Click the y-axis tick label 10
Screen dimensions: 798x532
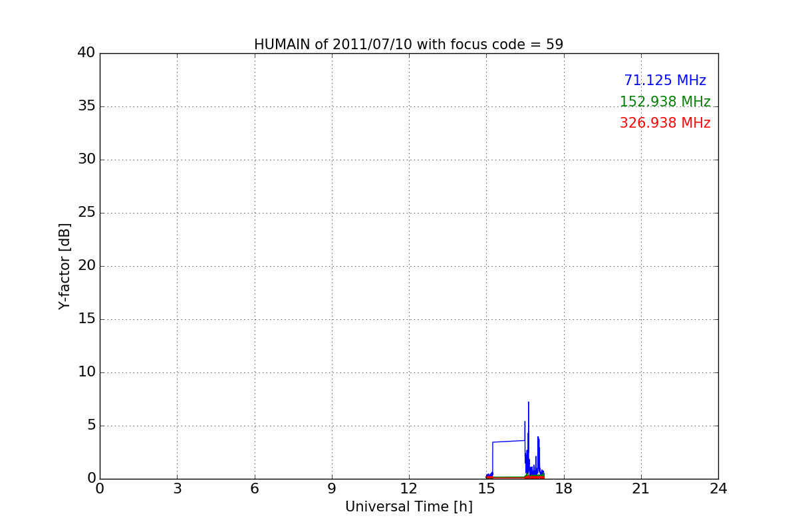tap(86, 372)
